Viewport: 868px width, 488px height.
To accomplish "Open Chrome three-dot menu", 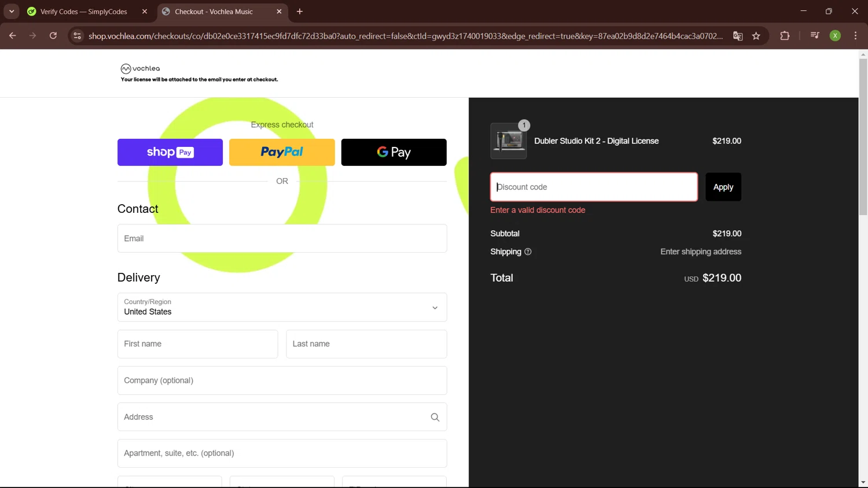I will coord(855,36).
